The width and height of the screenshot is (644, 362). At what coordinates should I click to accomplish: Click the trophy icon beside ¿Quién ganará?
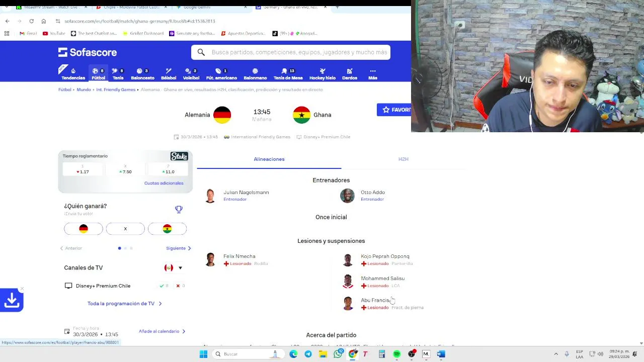pos(179,209)
